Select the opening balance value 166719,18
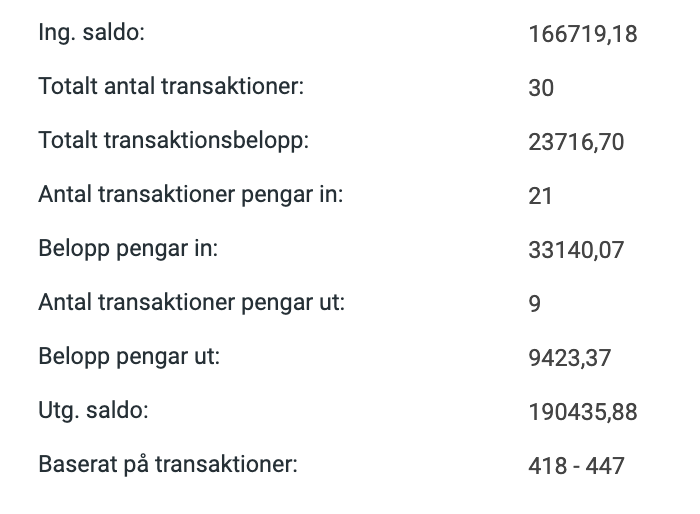Screen dimensions: 700x514 pos(582,35)
